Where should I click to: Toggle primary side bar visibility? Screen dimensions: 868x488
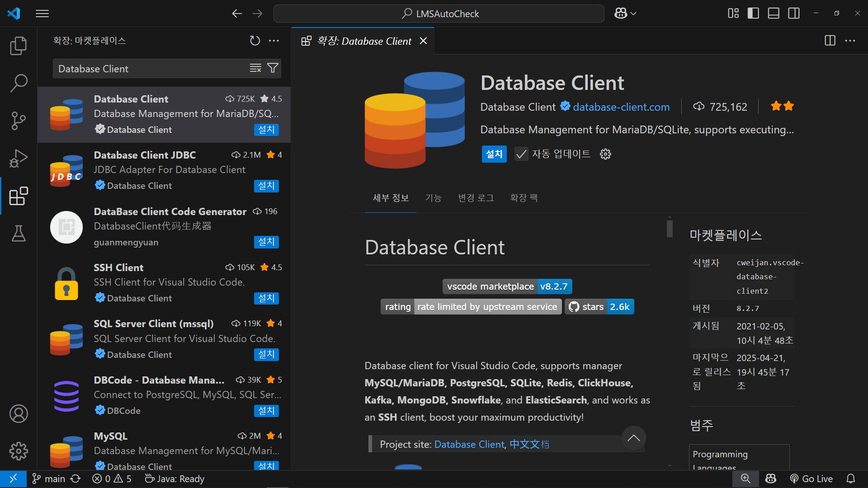[x=753, y=14]
